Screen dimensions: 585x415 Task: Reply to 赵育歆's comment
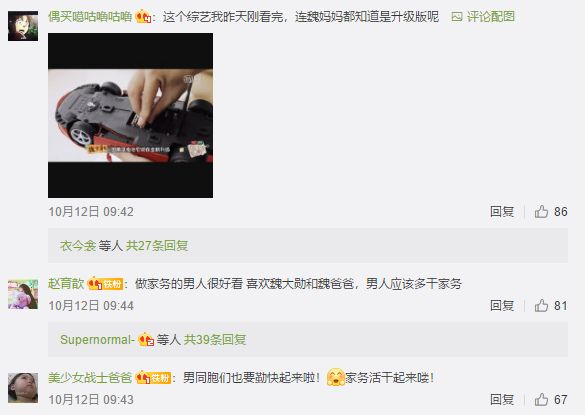click(x=502, y=306)
